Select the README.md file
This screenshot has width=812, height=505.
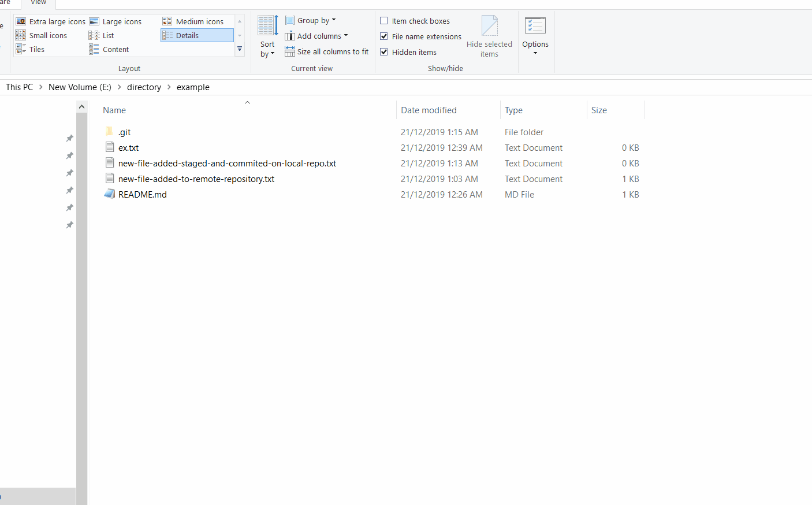(x=142, y=195)
